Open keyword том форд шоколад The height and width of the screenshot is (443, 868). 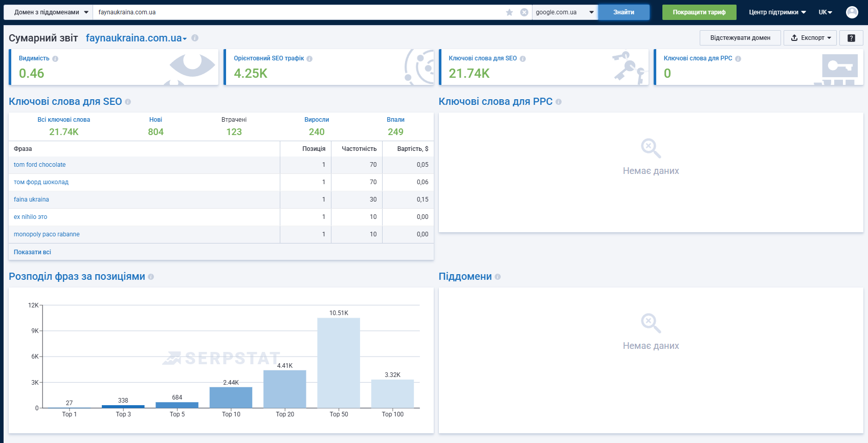pos(41,182)
